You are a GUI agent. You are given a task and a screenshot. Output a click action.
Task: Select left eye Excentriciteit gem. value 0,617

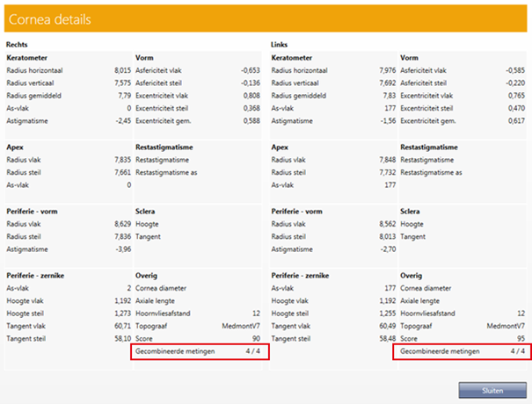pos(514,121)
